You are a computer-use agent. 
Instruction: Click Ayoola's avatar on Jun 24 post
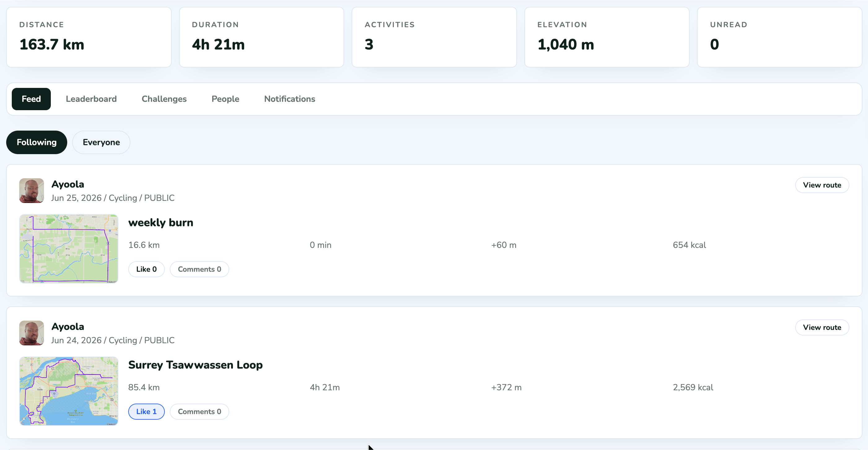click(32, 333)
